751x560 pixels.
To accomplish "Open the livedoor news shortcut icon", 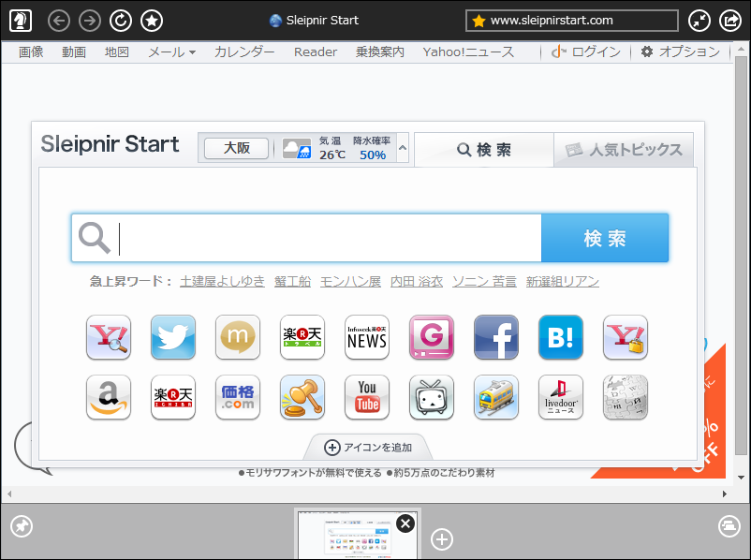I will coord(561,397).
